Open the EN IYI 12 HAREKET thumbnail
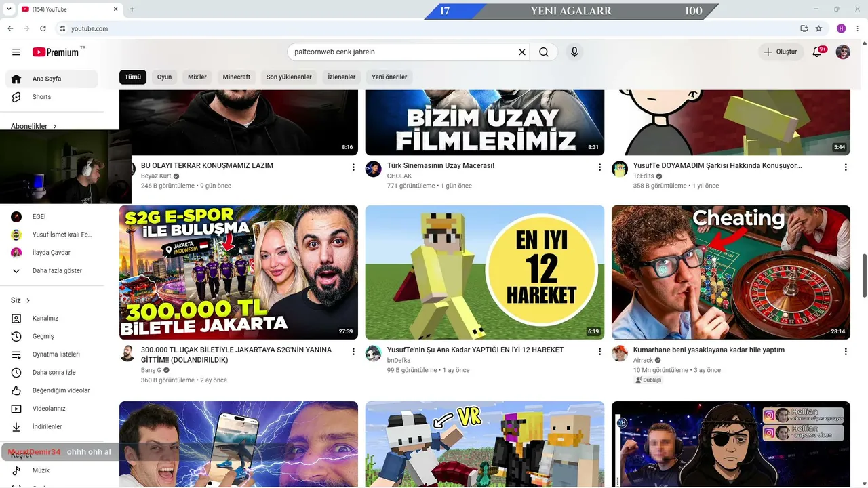868x488 pixels. point(485,272)
